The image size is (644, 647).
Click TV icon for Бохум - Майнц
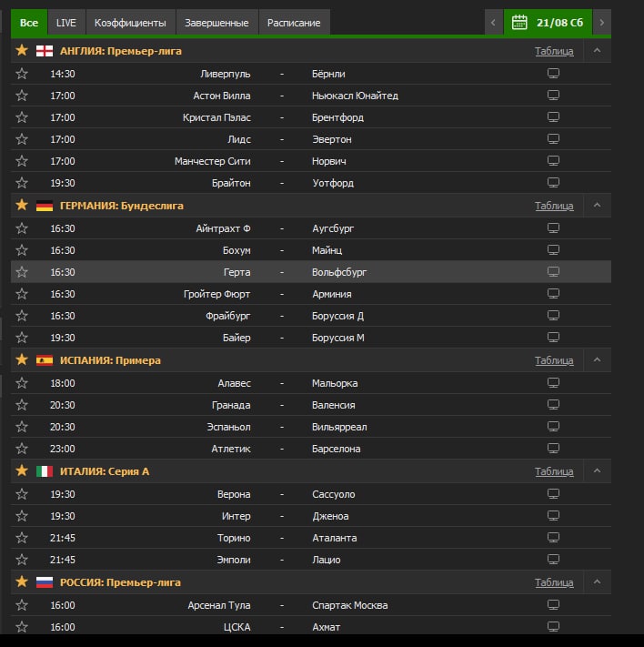tap(553, 250)
